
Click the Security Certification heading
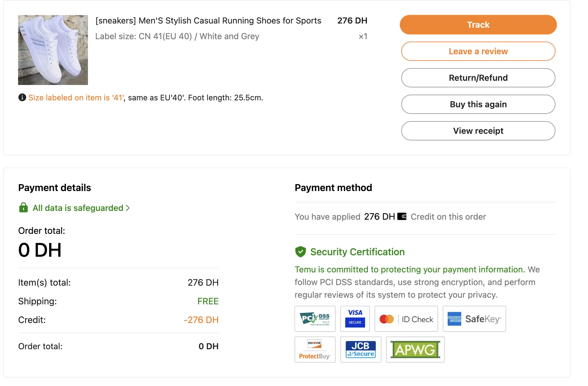[x=358, y=252]
